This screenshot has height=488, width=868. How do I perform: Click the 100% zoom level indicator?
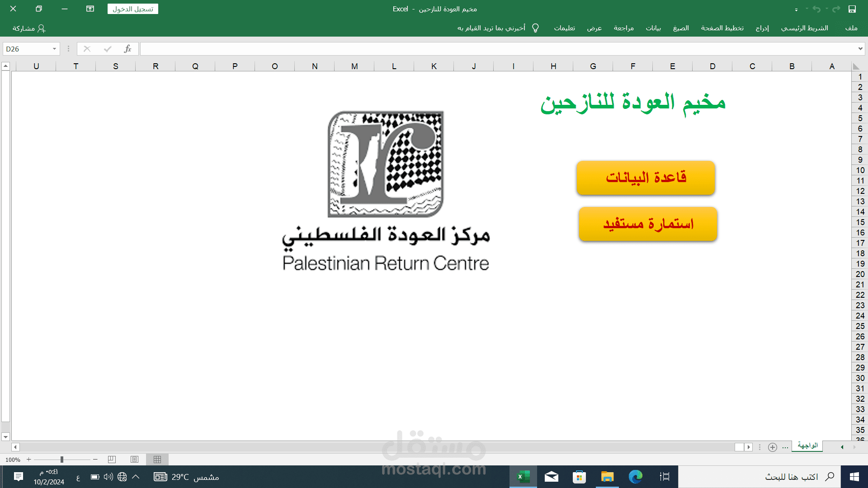pyautogui.click(x=13, y=460)
